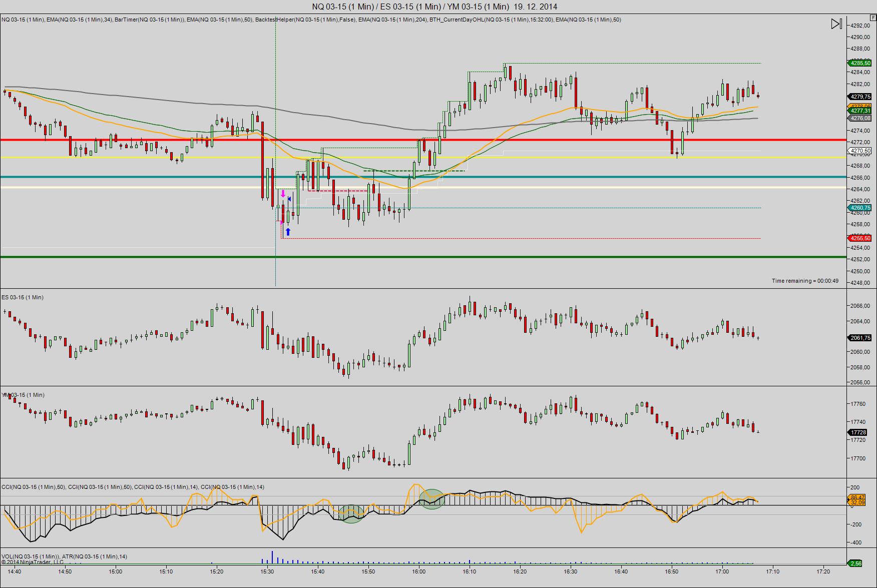The width and height of the screenshot is (877, 588).
Task: Select the bright yellow horizontal line
Action: (423, 158)
